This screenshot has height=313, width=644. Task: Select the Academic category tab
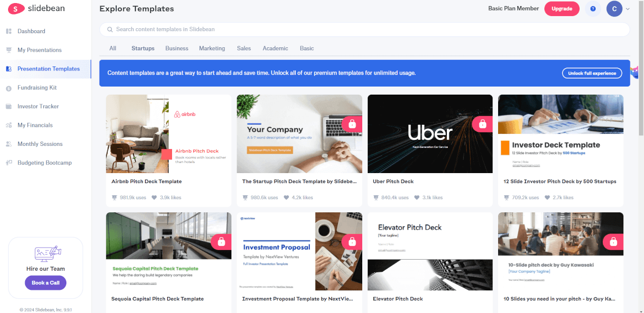point(275,48)
